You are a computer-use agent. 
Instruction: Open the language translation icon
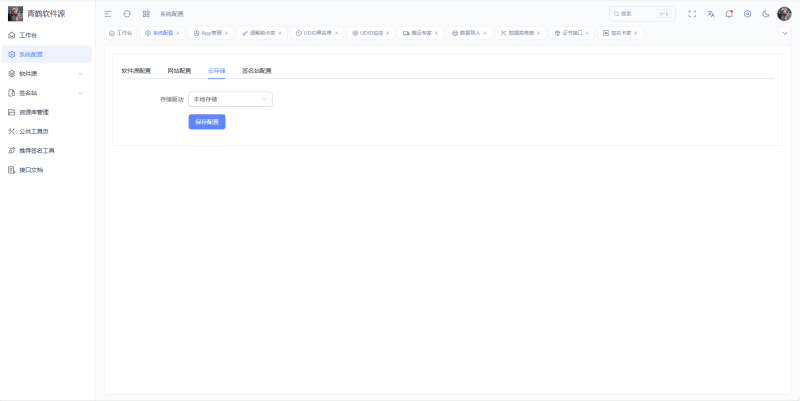[711, 14]
